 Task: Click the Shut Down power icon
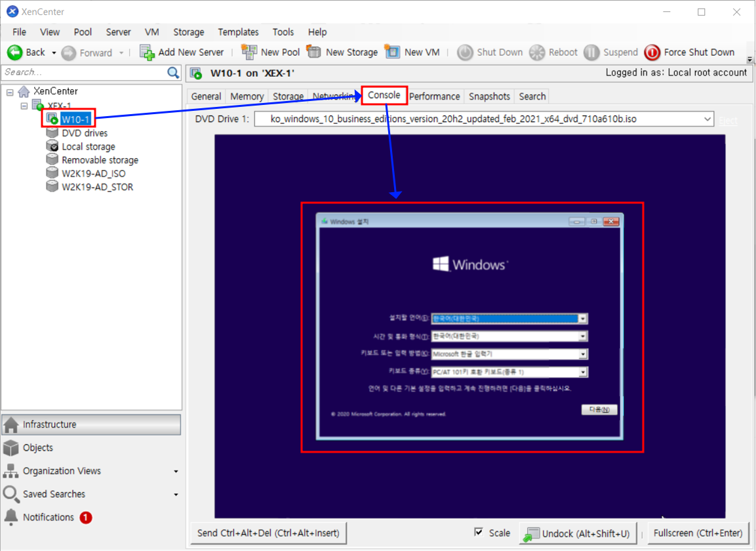(465, 52)
